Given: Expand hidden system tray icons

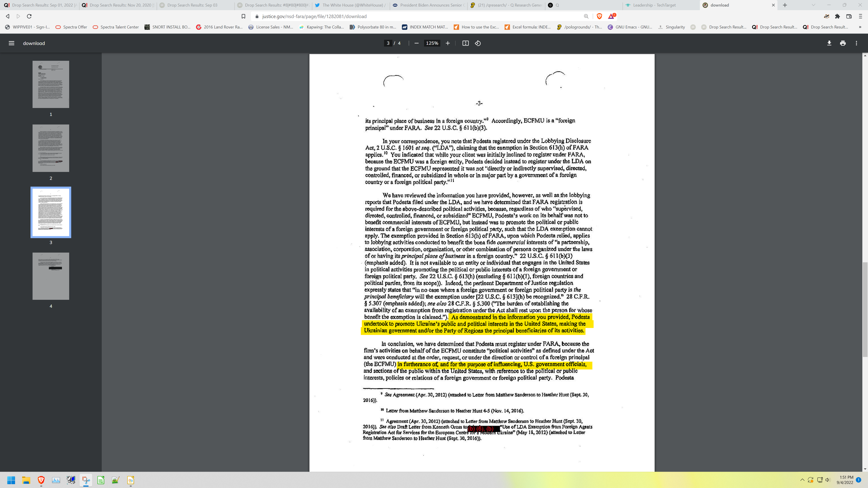Looking at the screenshot, I should coord(802,480).
